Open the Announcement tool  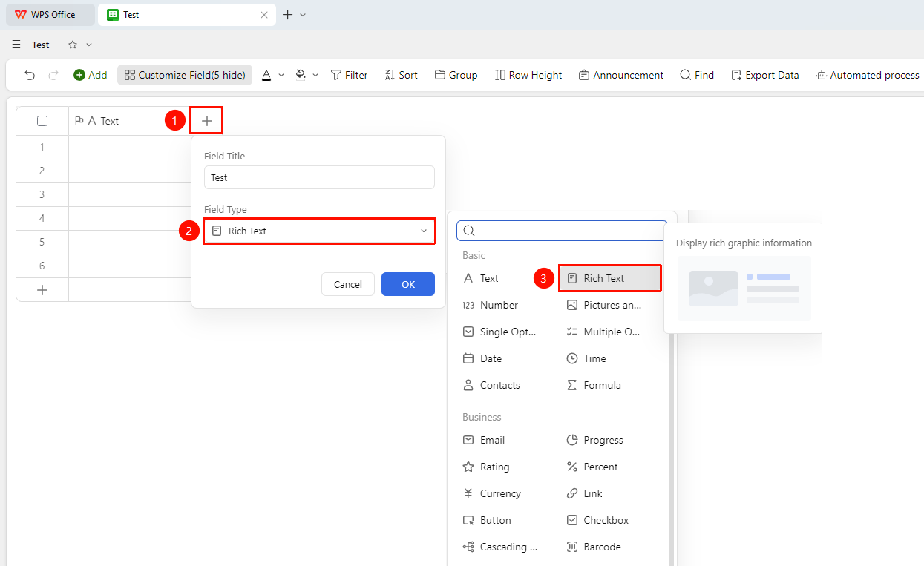621,75
